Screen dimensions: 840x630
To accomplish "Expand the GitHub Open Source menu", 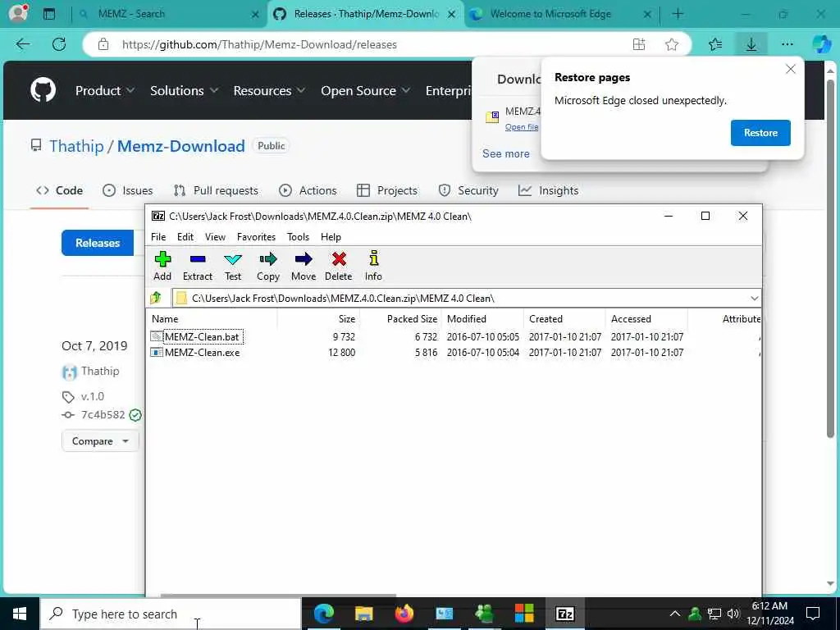I will [365, 90].
